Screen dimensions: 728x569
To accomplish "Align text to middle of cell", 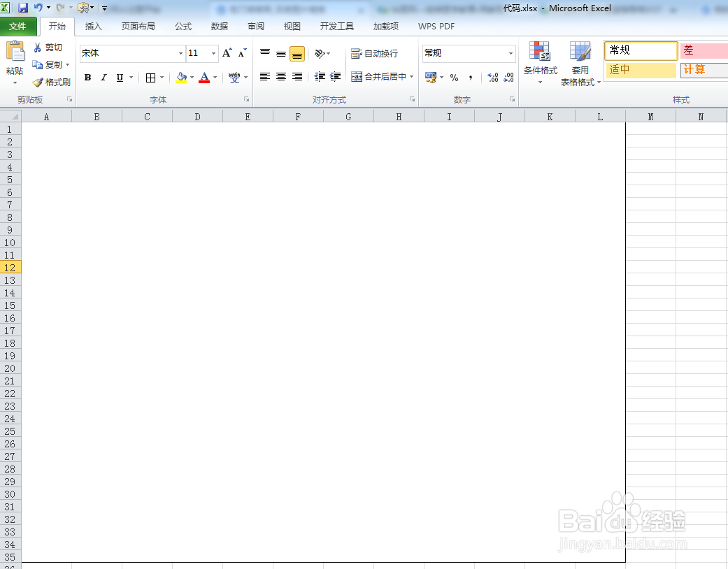I will 281,53.
